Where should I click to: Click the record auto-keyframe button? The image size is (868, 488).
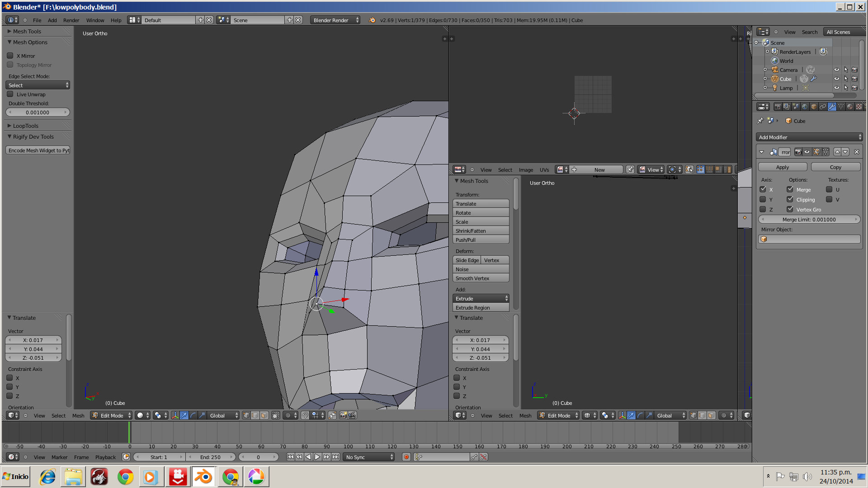tap(406, 457)
